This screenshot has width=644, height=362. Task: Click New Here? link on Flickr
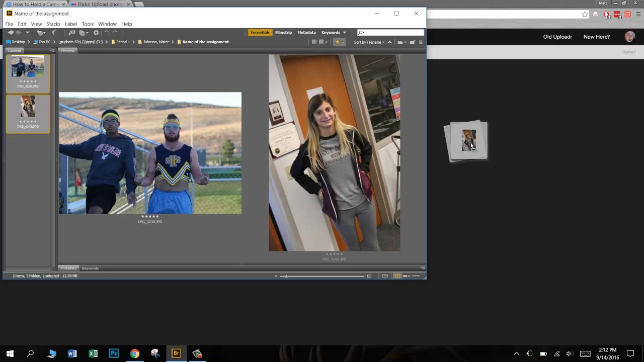point(596,37)
